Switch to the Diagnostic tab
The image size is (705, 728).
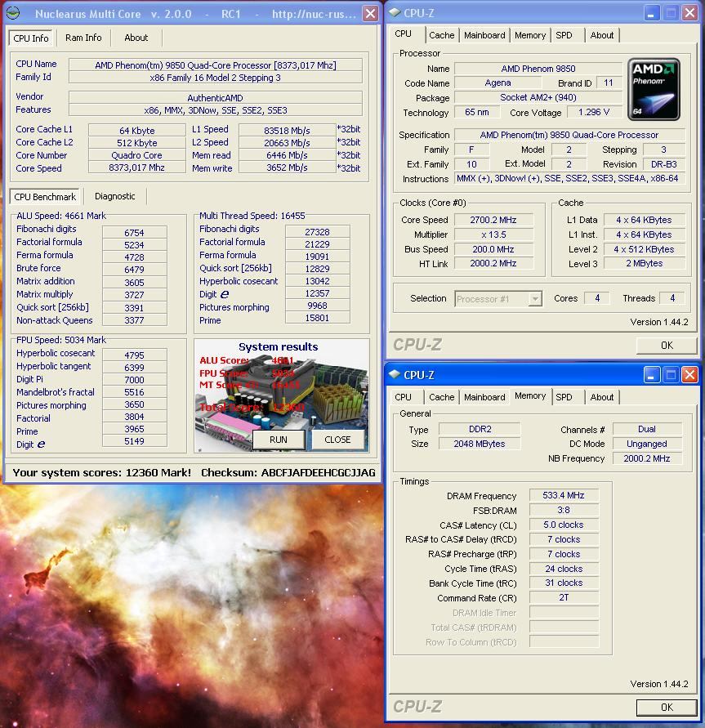click(x=115, y=196)
